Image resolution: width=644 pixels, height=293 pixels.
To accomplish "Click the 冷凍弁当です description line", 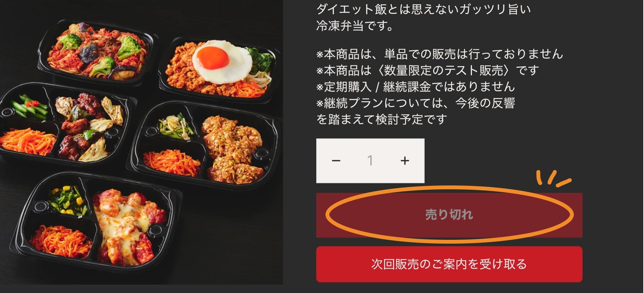I will [355, 26].
